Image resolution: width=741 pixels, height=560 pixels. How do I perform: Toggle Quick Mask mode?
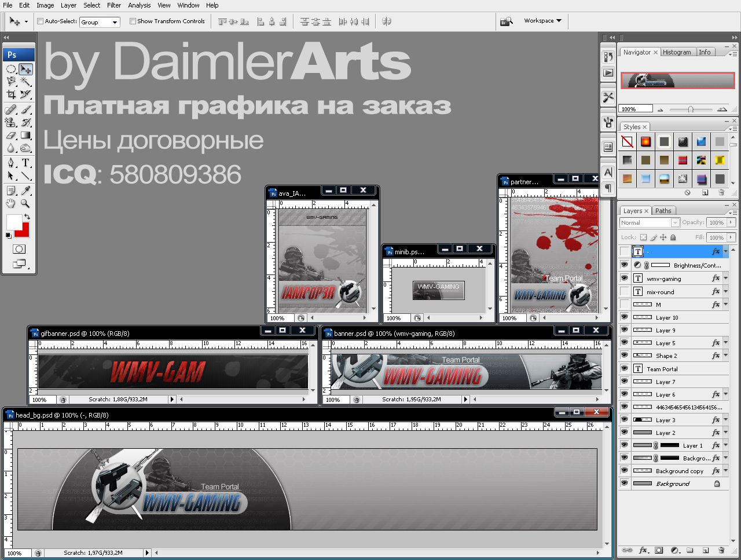pos(19,249)
